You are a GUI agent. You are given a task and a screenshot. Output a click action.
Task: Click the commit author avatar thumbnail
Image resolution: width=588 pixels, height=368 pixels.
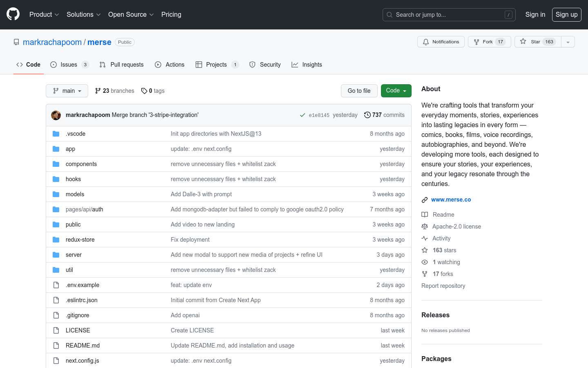[56, 115]
